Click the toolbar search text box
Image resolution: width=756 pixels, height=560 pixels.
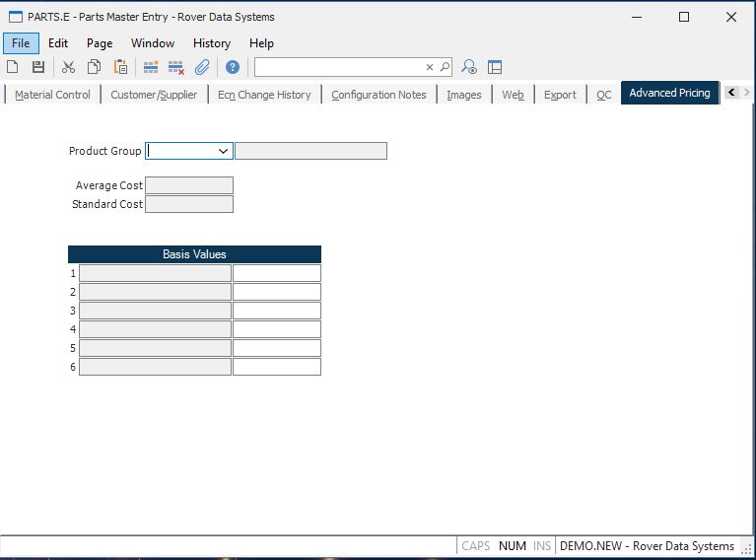[x=339, y=67]
